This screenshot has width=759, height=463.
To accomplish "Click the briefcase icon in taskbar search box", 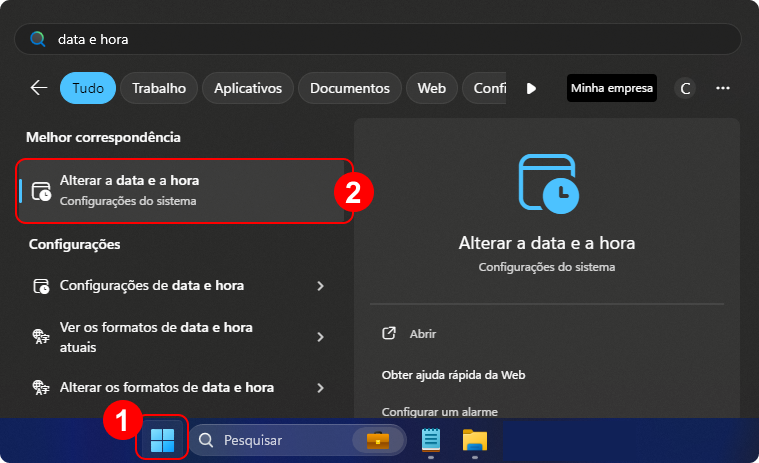I will coord(378,440).
